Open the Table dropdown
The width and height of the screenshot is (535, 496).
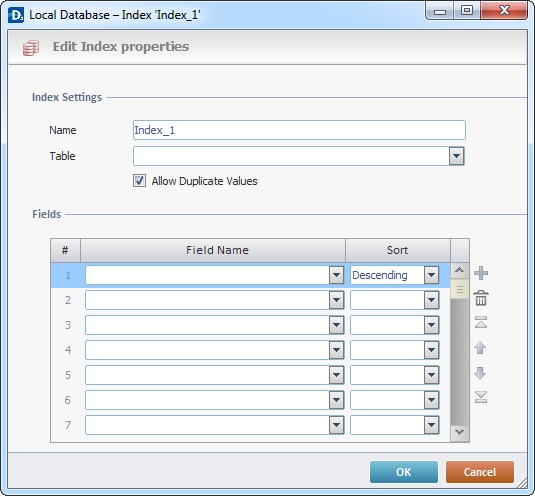coord(457,156)
